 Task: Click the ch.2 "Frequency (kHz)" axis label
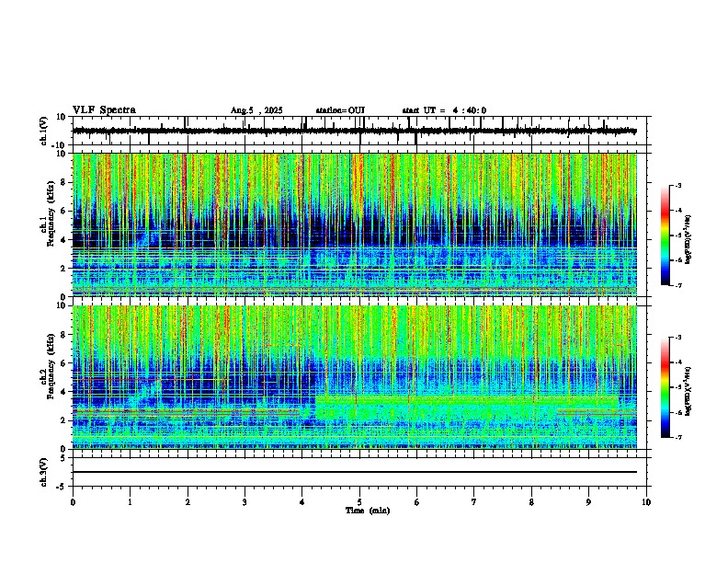click(x=51, y=367)
